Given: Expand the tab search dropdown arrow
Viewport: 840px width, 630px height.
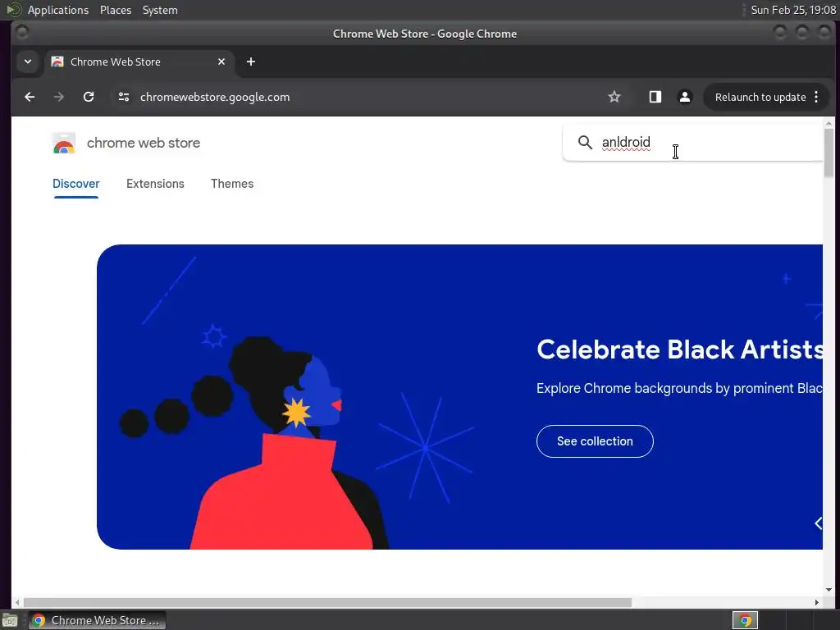Looking at the screenshot, I should (28, 62).
